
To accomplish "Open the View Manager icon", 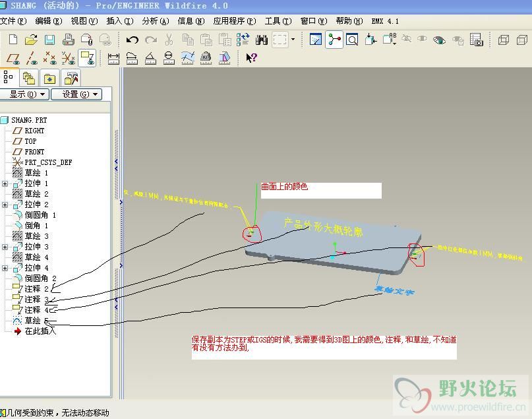I will [x=477, y=40].
